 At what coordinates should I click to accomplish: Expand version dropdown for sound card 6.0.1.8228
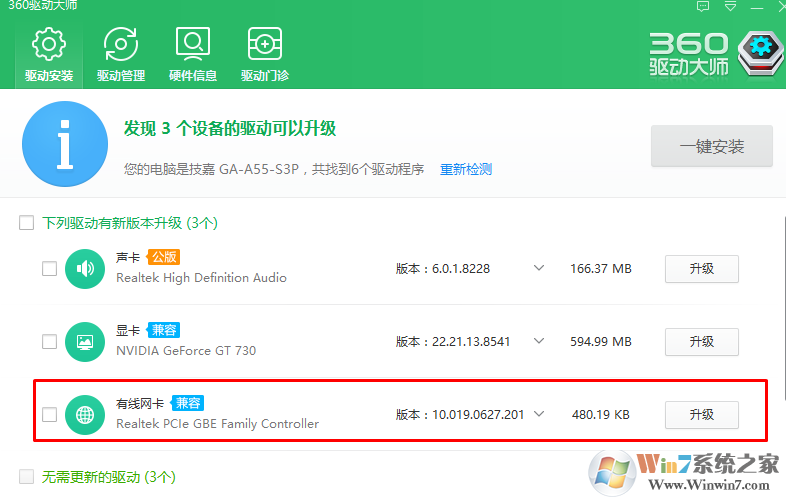coord(538,268)
